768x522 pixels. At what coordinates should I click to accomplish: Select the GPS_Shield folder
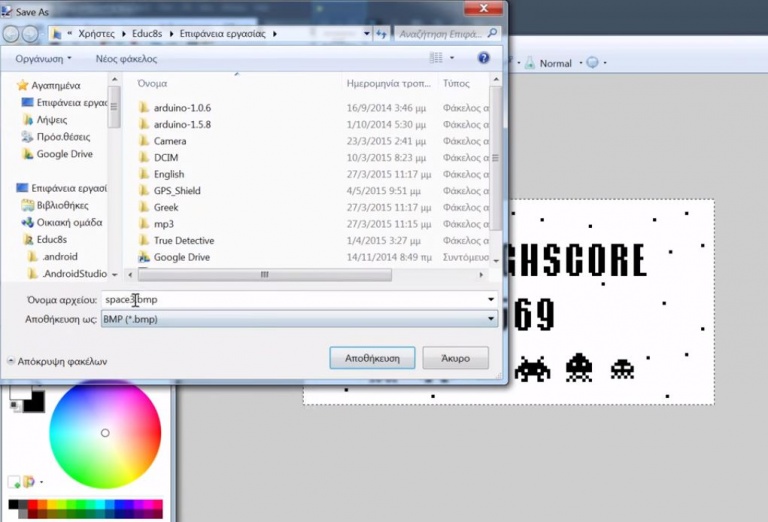coord(177,191)
